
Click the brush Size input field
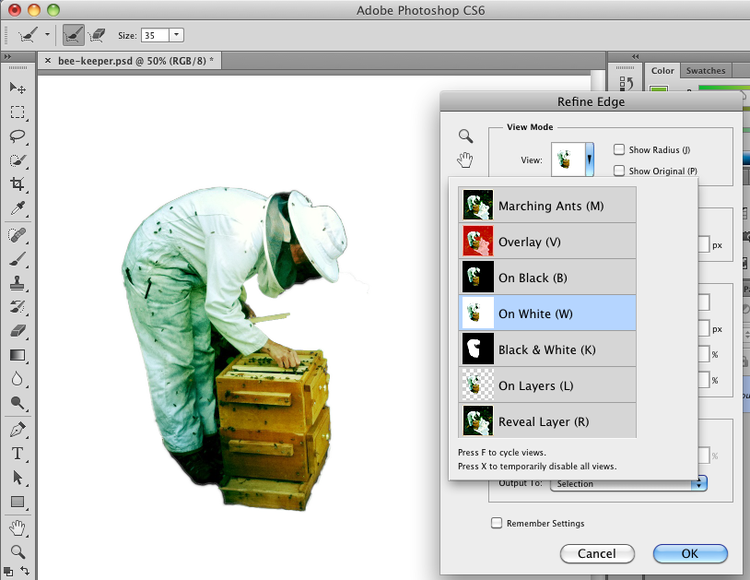pos(154,35)
